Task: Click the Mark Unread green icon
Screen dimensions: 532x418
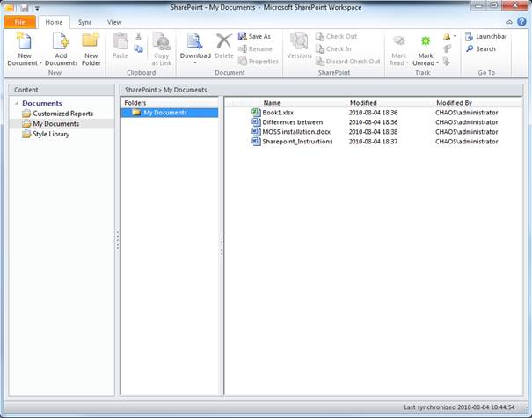Action: (x=426, y=41)
